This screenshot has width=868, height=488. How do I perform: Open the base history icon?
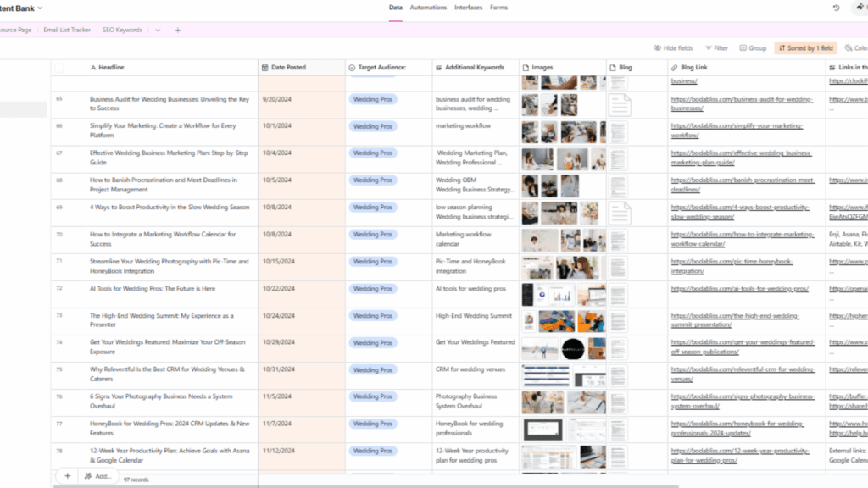[837, 8]
